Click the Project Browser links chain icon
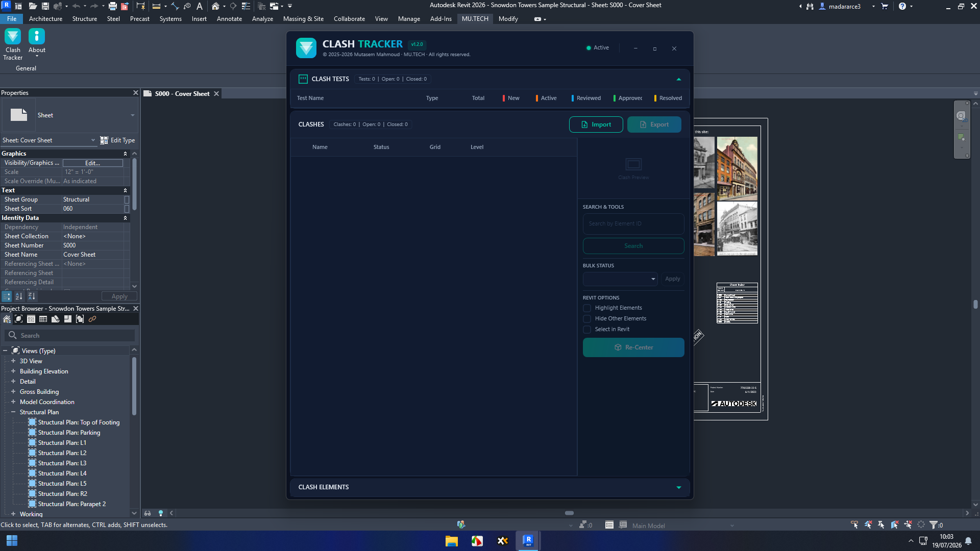 [92, 319]
